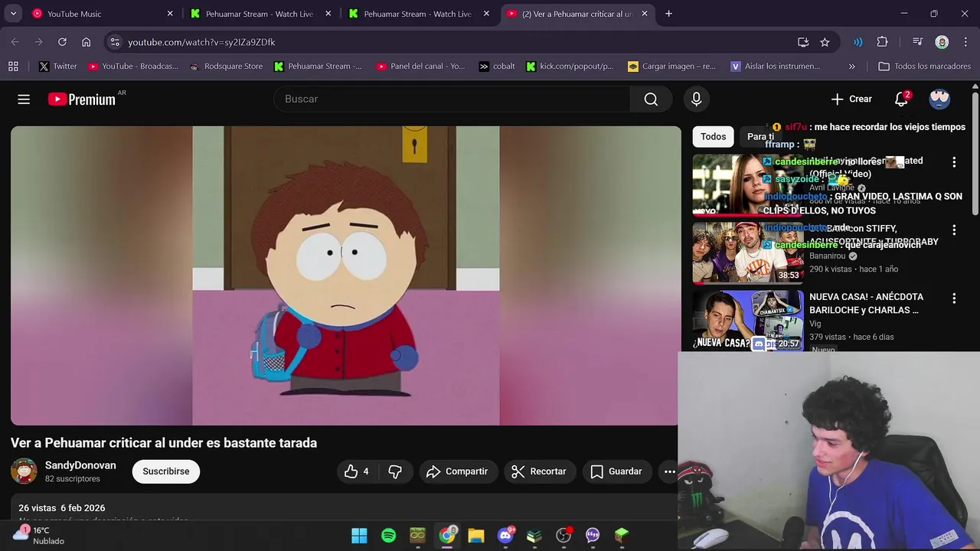Open Chrome extensions puzzle icon
Screen dimensions: 980x551
tap(882, 42)
